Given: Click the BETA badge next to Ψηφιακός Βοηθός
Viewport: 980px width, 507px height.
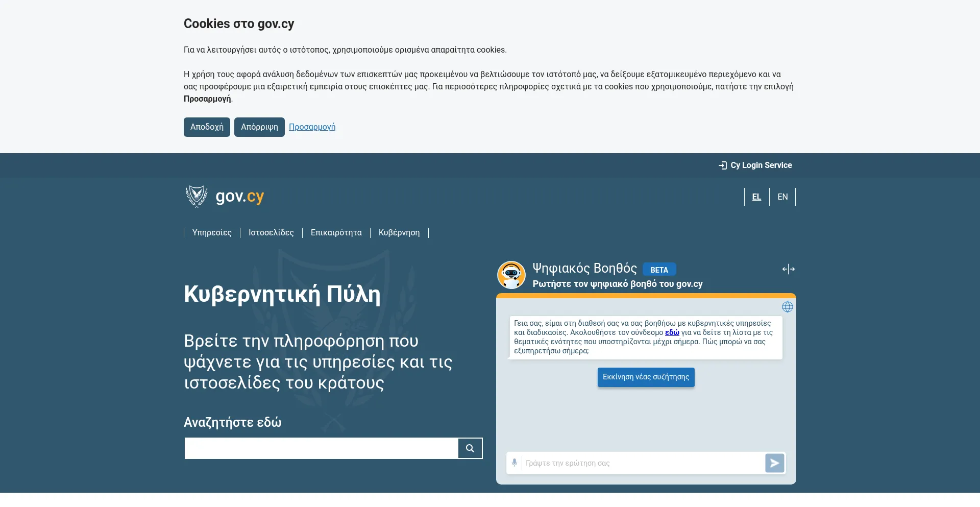Looking at the screenshot, I should pos(659,270).
